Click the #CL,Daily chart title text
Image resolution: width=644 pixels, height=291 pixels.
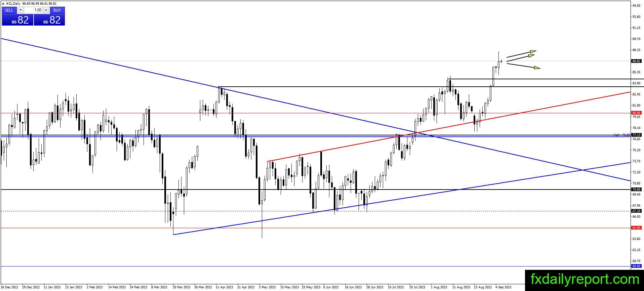click(x=14, y=3)
